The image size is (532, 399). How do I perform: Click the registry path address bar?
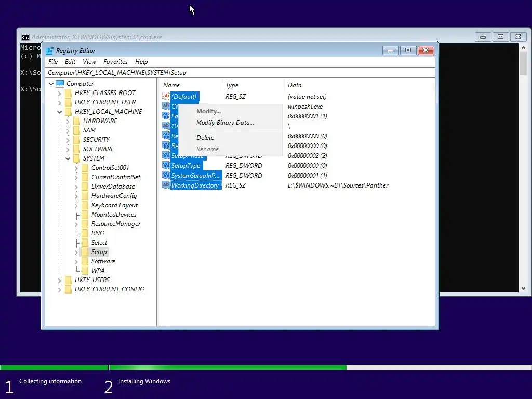[x=240, y=73]
